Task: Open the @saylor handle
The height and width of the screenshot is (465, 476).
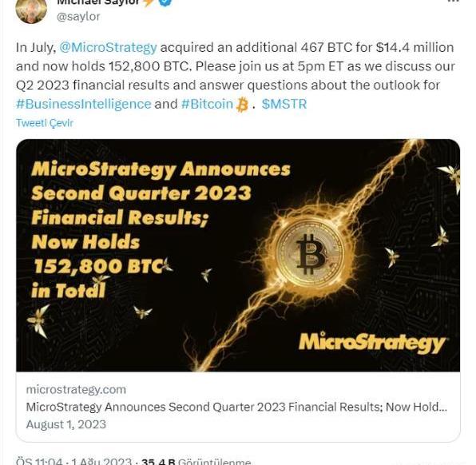Action: 78,17
